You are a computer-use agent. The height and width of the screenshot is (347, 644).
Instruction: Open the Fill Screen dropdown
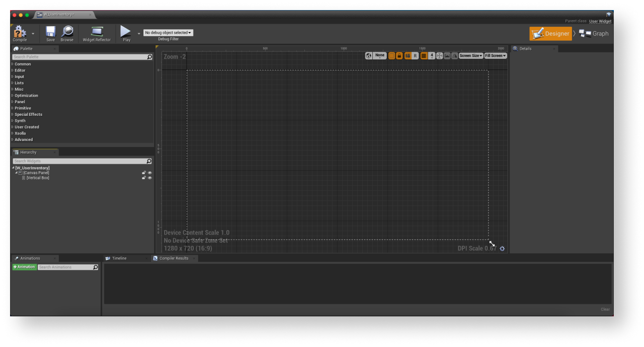tap(495, 56)
